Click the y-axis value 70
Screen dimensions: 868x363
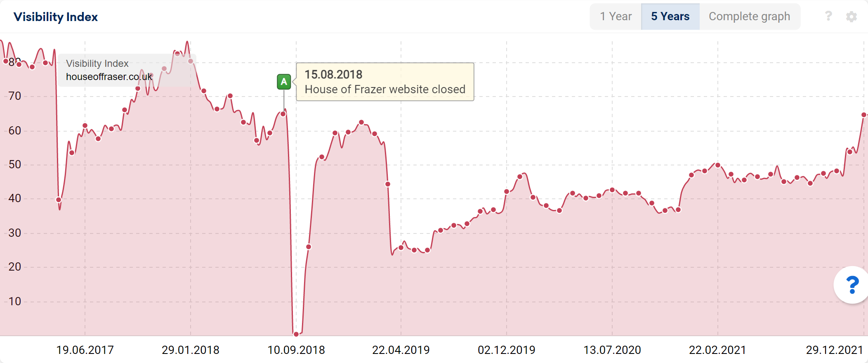[x=15, y=96]
